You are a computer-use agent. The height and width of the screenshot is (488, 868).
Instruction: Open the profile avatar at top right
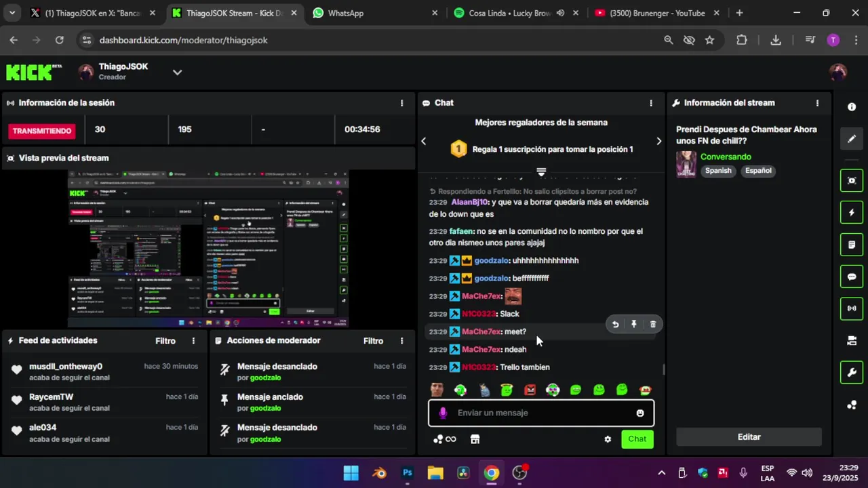click(x=838, y=72)
